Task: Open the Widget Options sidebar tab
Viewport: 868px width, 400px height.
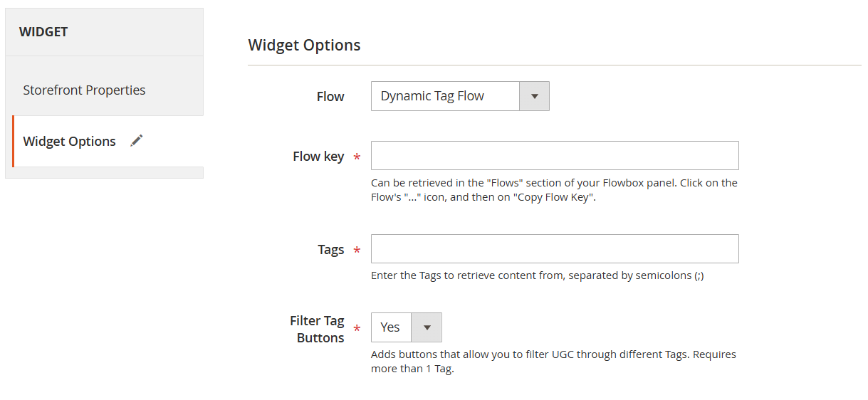Action: pos(70,142)
